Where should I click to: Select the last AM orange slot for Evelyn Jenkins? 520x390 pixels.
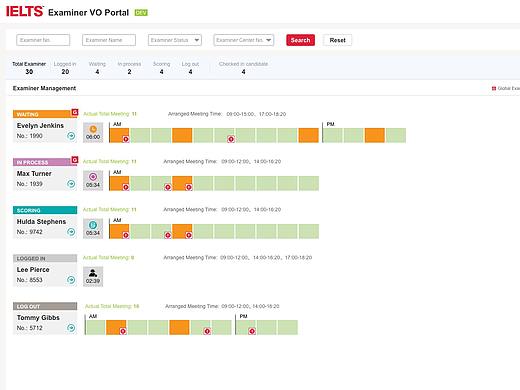(309, 135)
